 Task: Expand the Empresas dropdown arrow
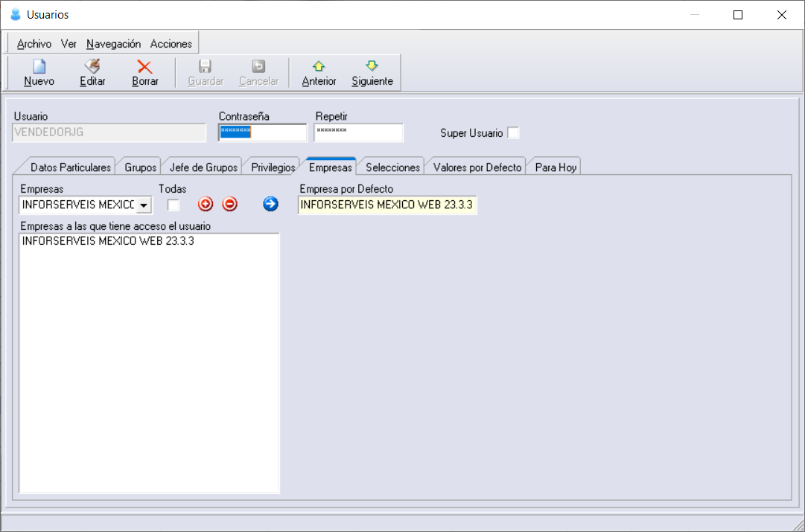click(144, 205)
